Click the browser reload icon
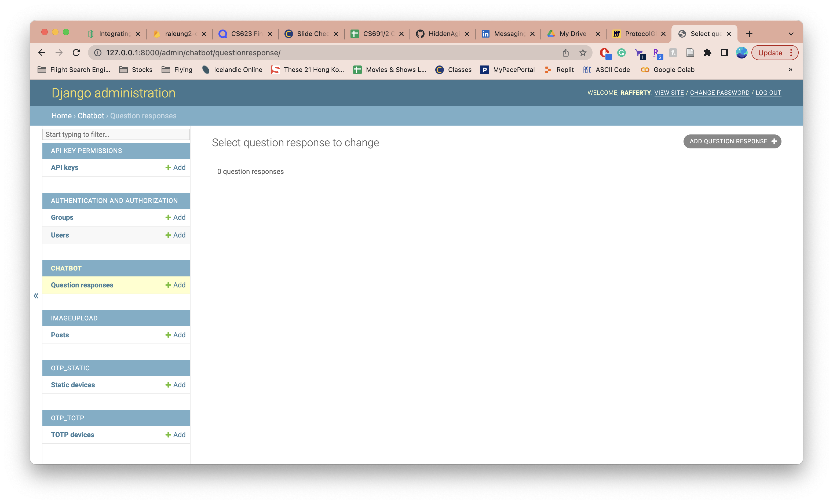This screenshot has height=504, width=833. tap(76, 53)
